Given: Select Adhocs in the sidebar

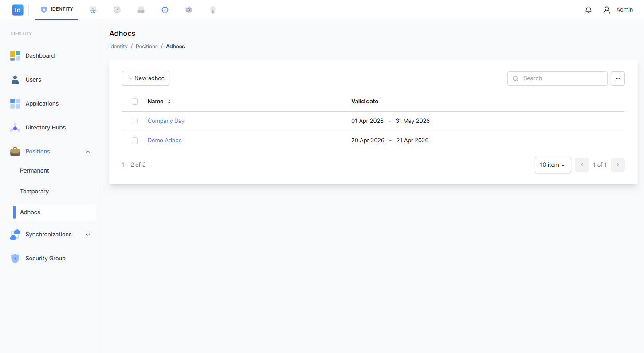Looking at the screenshot, I should pos(55,212).
